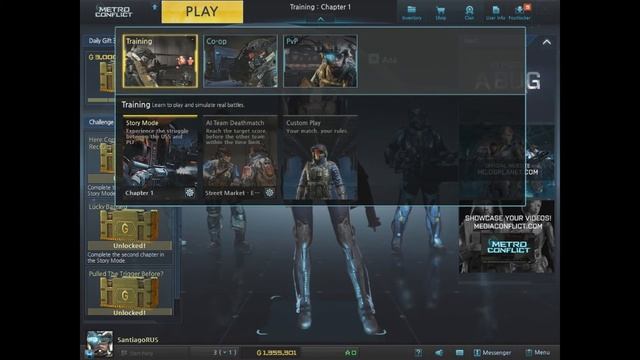640x360 pixels.
Task: Choose the Custom Play card
Action: 320,158
